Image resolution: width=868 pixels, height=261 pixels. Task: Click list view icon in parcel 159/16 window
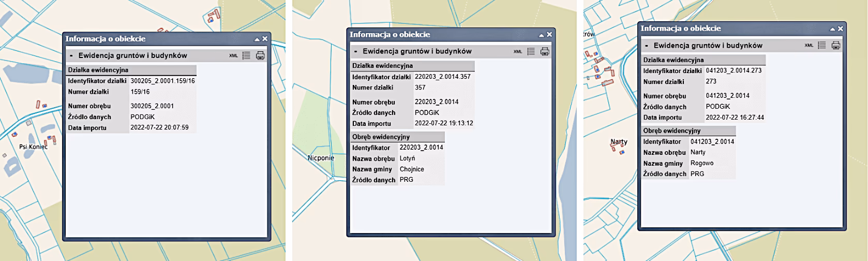(246, 55)
